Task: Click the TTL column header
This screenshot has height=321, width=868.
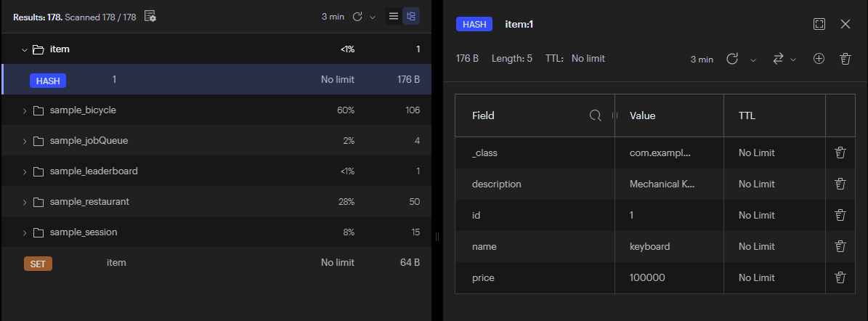Action: (x=774, y=115)
